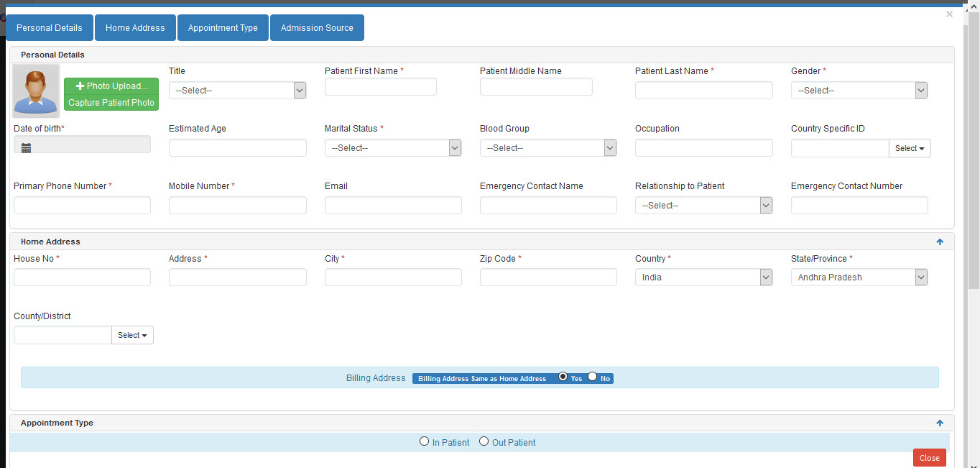Collapse the Appointment Type section arrow
The height and width of the screenshot is (468, 980).
click(940, 423)
